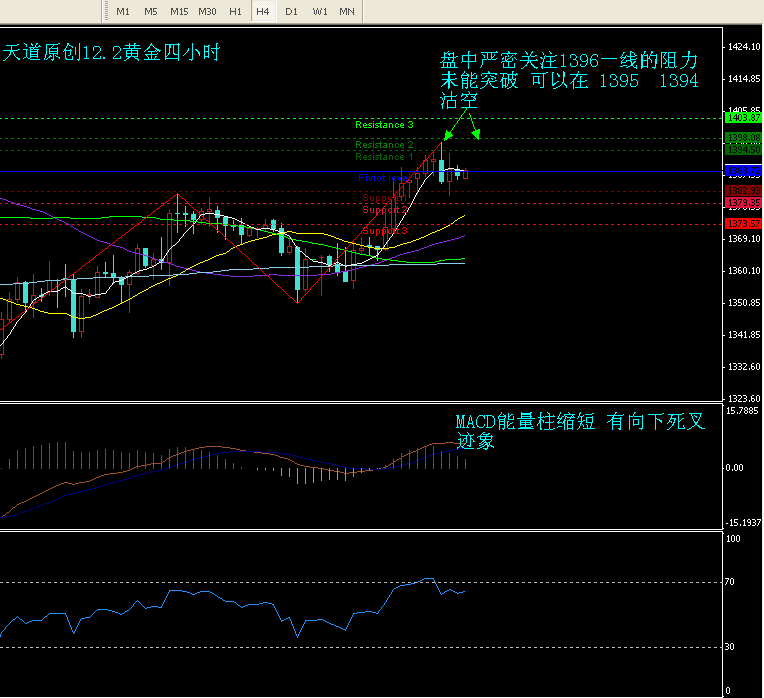Click the Resistance 2 level label
The width and height of the screenshot is (764, 698).
tap(384, 145)
